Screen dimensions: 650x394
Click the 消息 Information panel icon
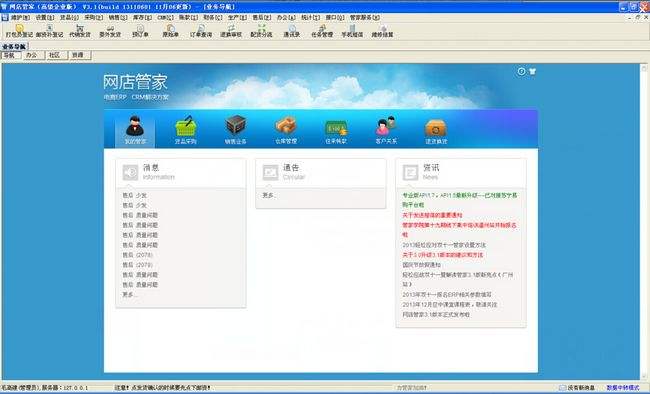point(130,172)
